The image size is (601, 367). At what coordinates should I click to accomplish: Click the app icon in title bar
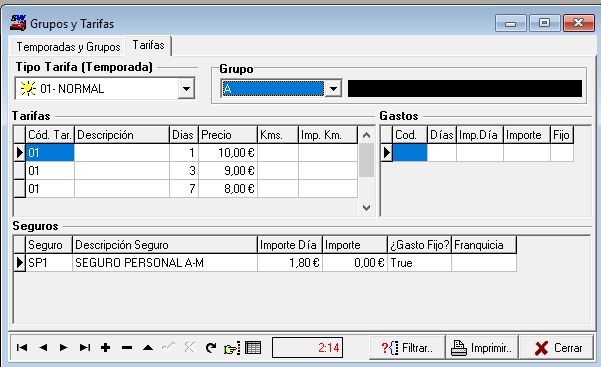(x=18, y=23)
